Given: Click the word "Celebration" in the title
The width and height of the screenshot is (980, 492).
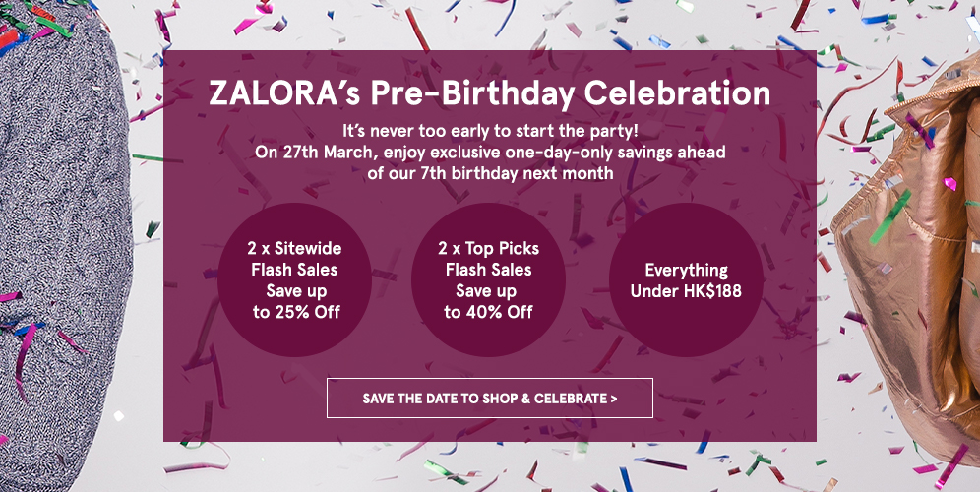Looking at the screenshot, I should [677, 93].
